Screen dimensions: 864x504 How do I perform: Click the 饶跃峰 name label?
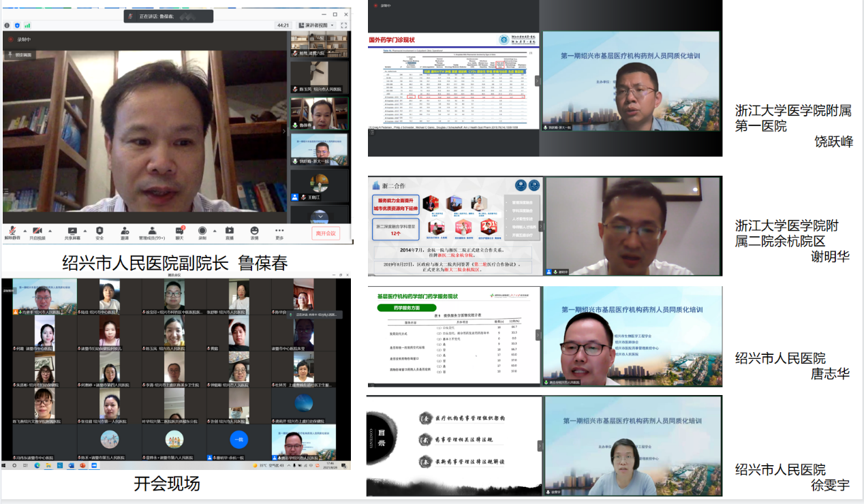click(x=833, y=142)
